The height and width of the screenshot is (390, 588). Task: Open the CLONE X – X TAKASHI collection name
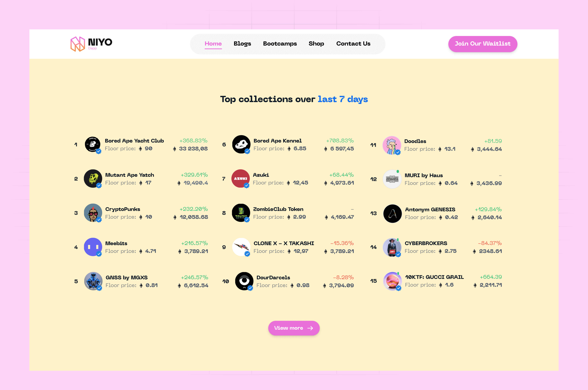[x=284, y=243]
